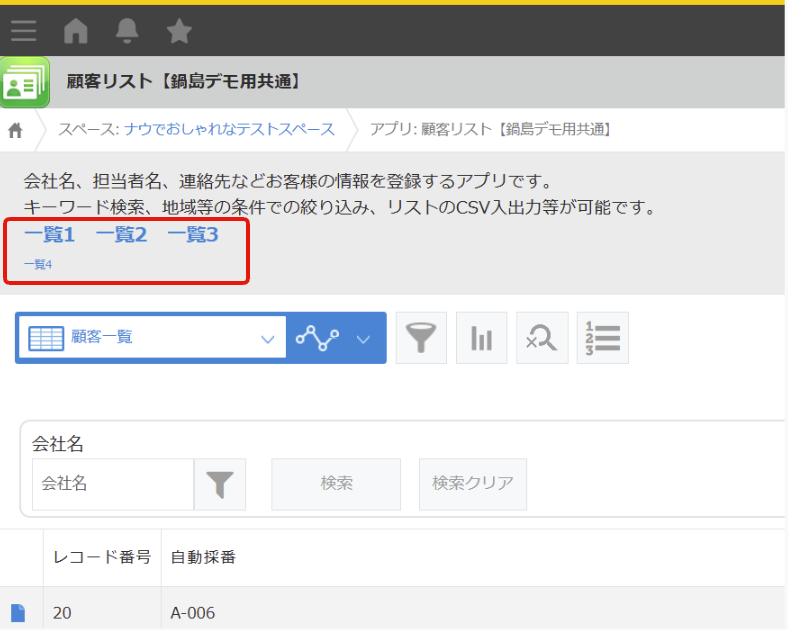This screenshot has width=788, height=630.
Task: Open the 一覧3 link
Action: click(x=192, y=235)
